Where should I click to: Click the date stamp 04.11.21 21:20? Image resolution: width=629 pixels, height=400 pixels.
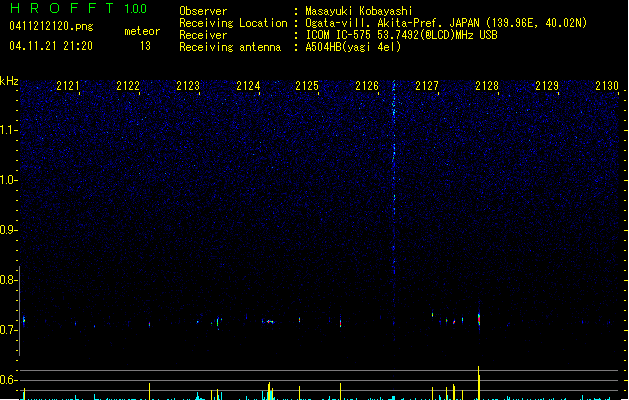point(51,46)
